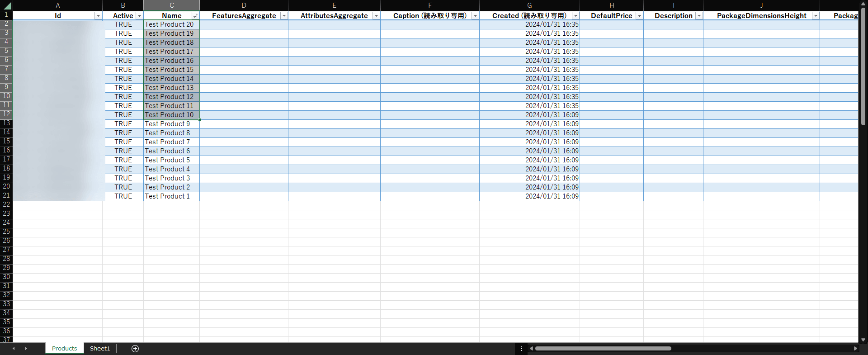Click the select-all corner triangle
The height and width of the screenshot is (355, 868).
tap(7, 5)
